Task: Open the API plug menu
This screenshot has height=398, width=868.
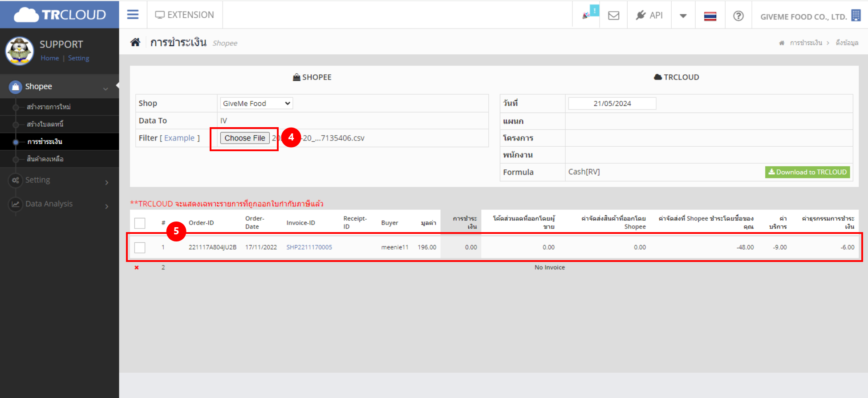Action: [649, 15]
